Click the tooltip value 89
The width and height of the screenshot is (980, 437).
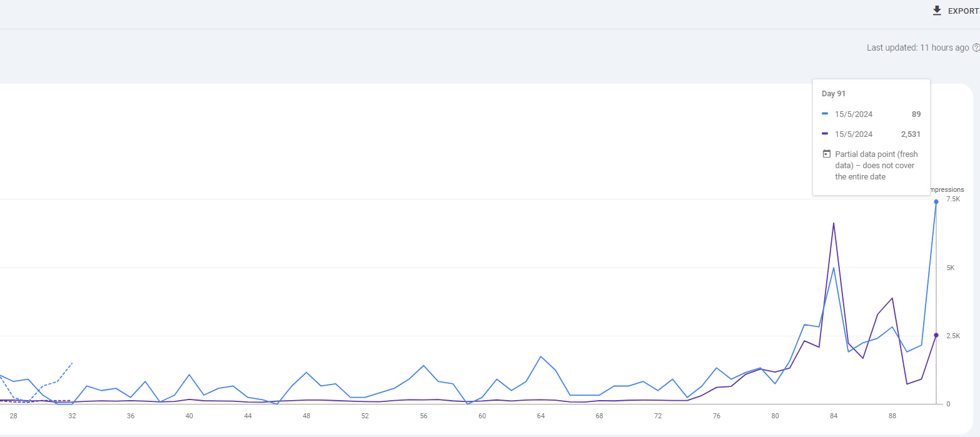coord(916,114)
